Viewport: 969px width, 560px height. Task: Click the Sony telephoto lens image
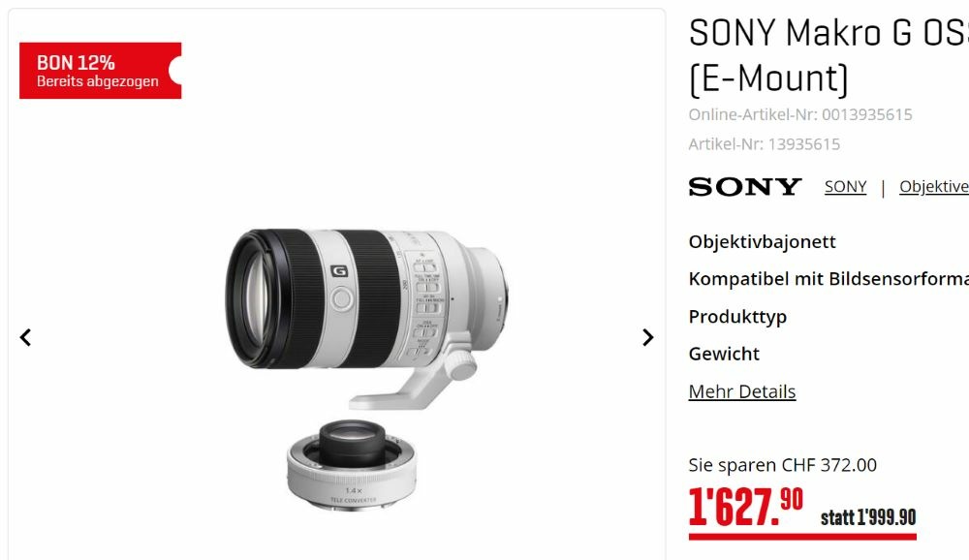coord(367,315)
